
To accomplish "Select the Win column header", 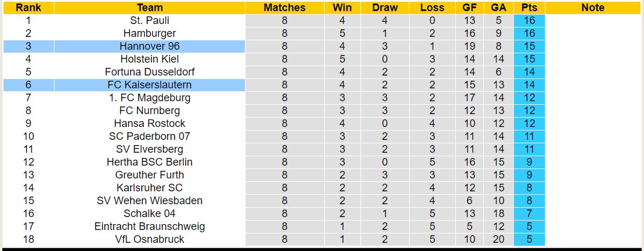I will 342,8.
